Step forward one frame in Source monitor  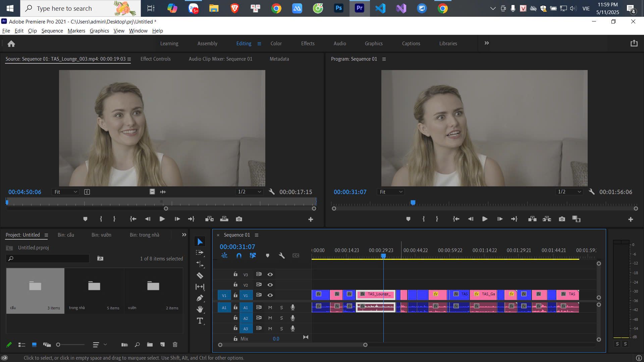point(177,219)
